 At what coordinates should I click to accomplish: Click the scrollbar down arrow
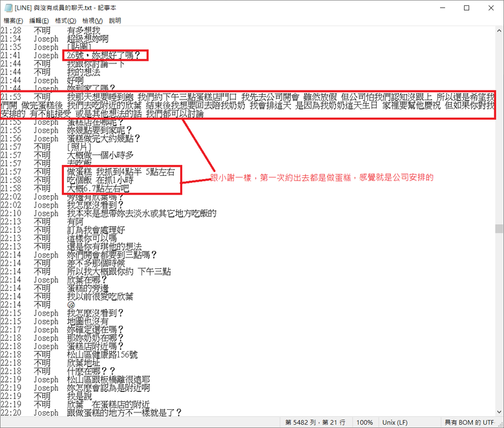[x=499, y=412]
